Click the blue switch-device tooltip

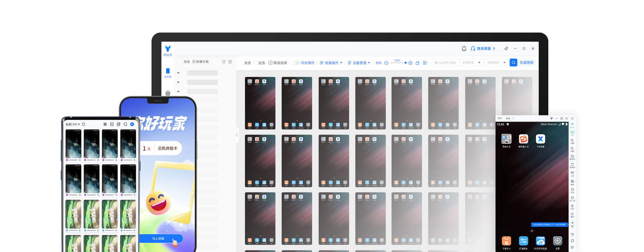(550, 225)
